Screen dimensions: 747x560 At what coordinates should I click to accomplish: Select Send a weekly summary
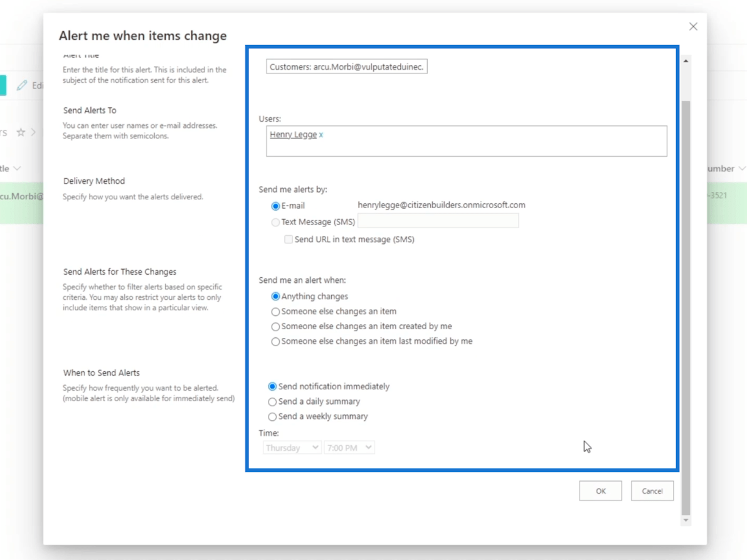pyautogui.click(x=272, y=416)
